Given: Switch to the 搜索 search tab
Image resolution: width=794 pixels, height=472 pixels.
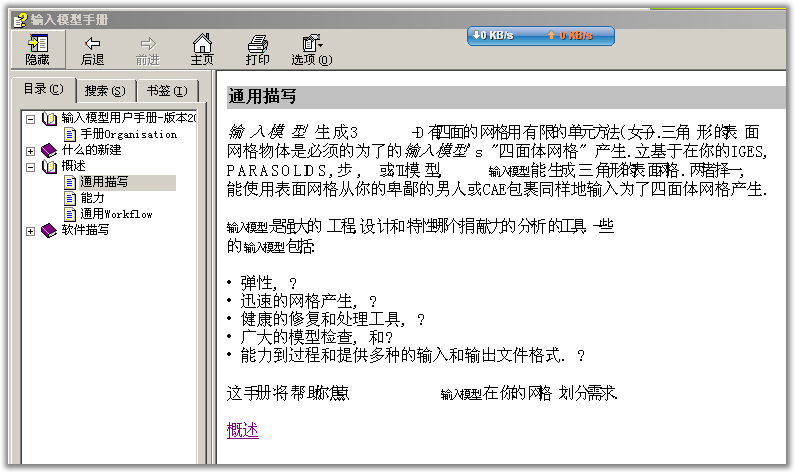Looking at the screenshot, I should [105, 91].
